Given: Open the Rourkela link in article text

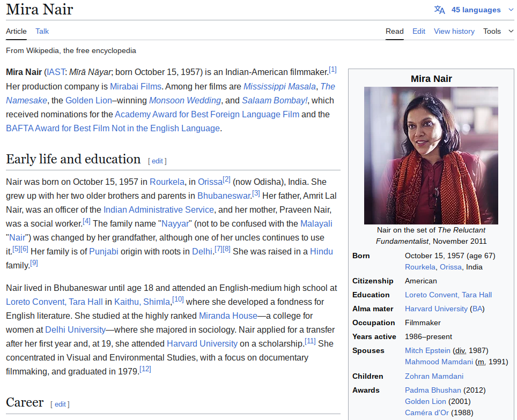Looking at the screenshot, I should click(x=167, y=182).
